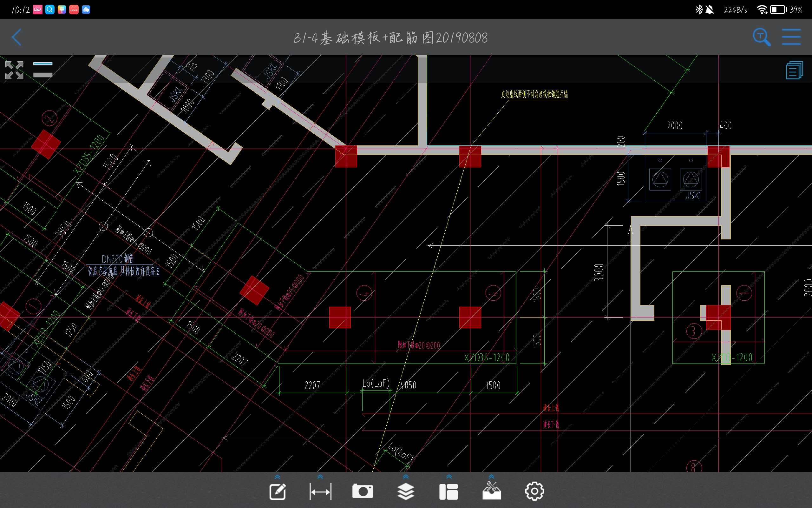Image resolution: width=812 pixels, height=508 pixels.
Task: Tap the pink bilibili status bar icon
Action: (x=37, y=10)
